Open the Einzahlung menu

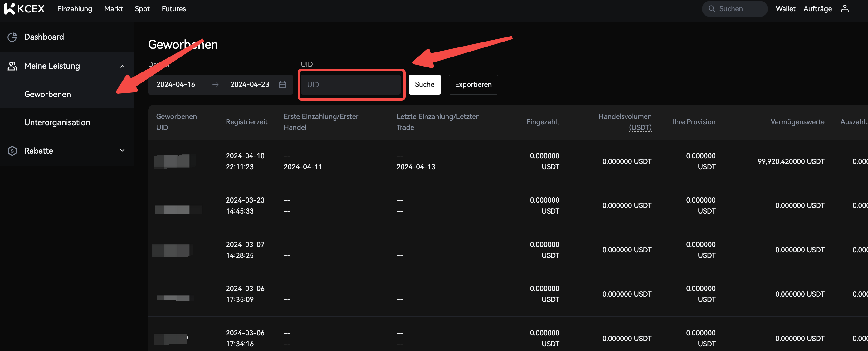(x=75, y=9)
